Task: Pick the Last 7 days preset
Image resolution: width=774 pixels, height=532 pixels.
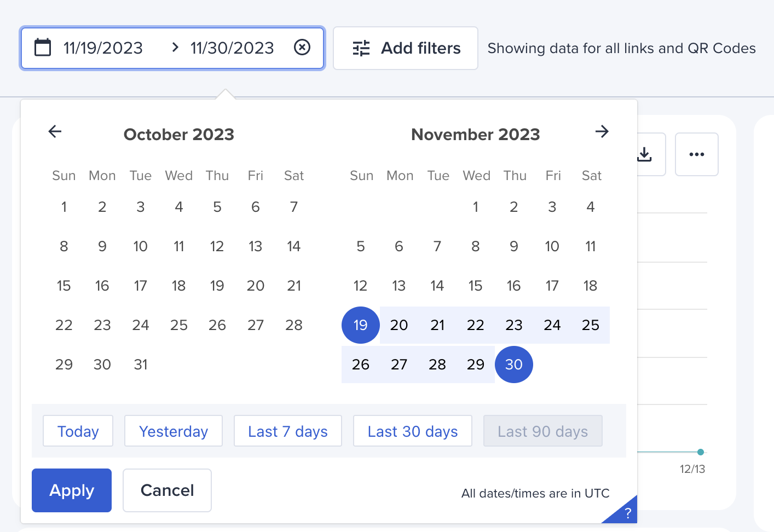Action: click(288, 431)
